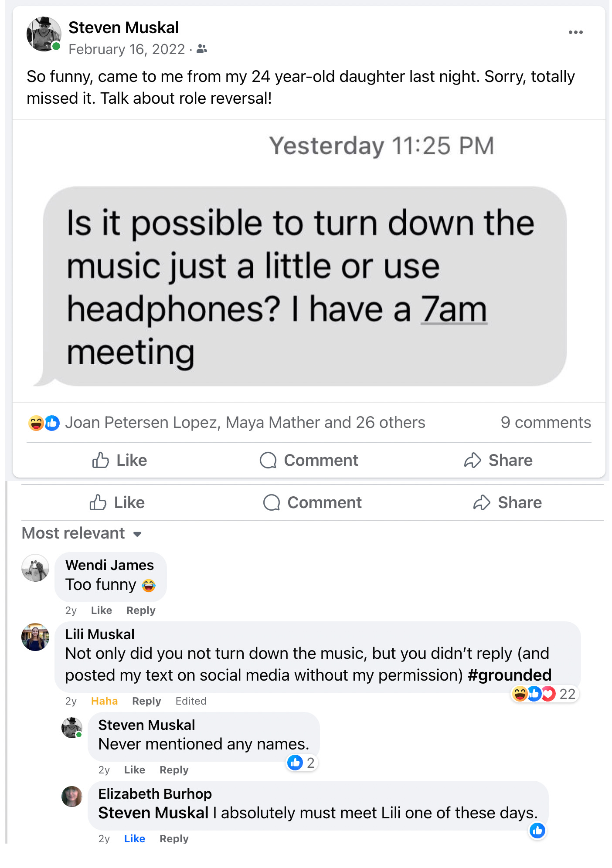Image resolution: width=612 pixels, height=868 pixels.
Task: Open the 9 comments link
Action: coord(546,422)
